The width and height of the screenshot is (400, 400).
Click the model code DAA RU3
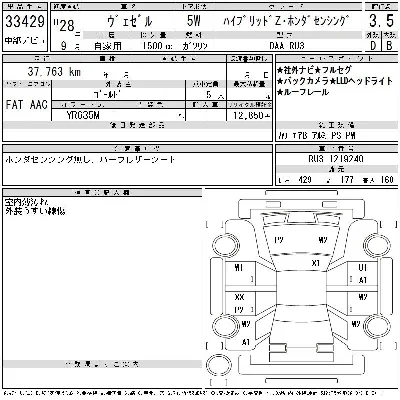point(287,46)
